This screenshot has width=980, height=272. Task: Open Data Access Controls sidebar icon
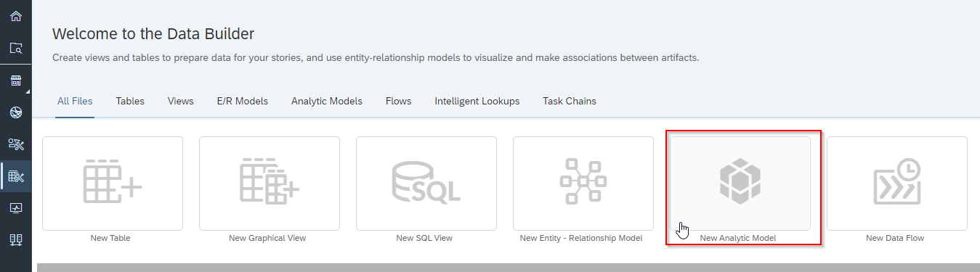click(x=15, y=144)
